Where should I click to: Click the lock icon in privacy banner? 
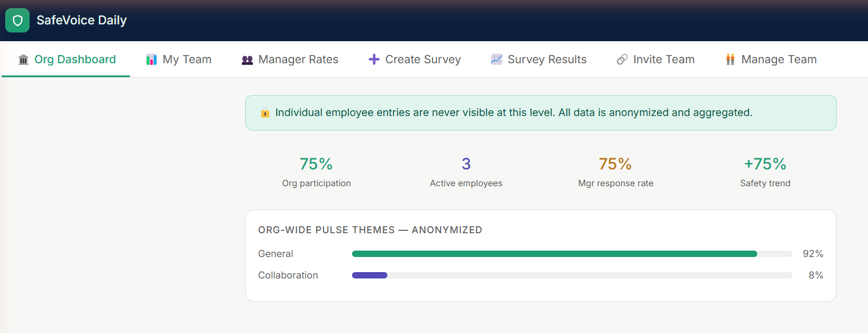(265, 113)
